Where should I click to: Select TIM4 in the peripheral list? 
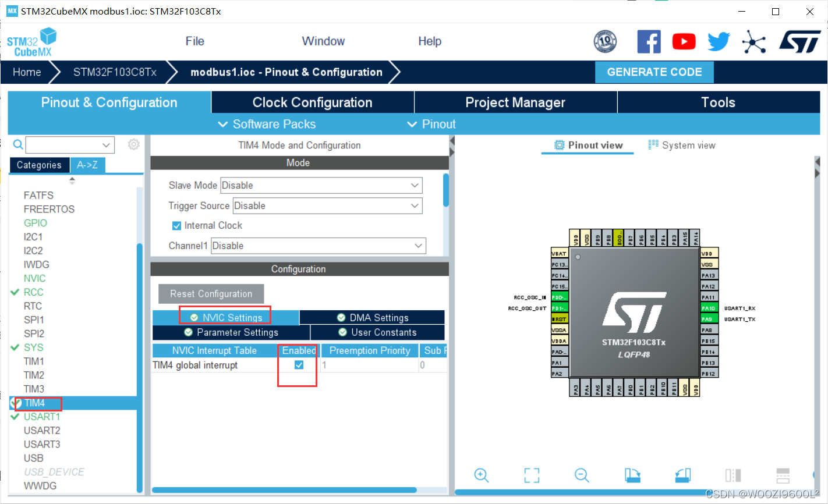(34, 403)
